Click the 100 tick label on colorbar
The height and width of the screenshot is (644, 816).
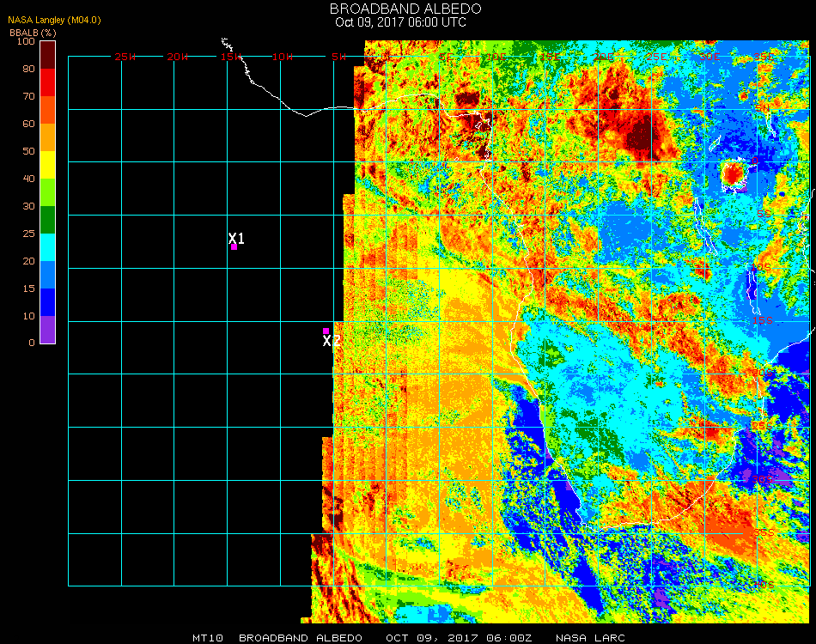click(26, 41)
